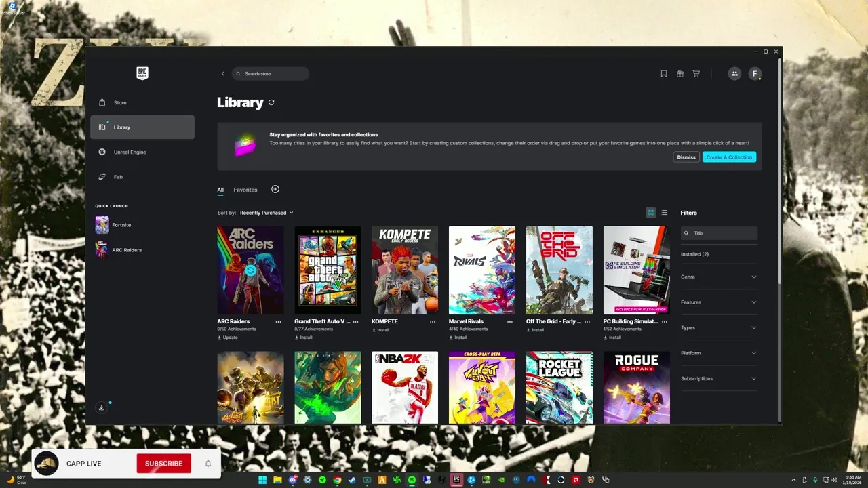Viewport: 868px width, 488px height.
Task: Click Install under Grand Theft Auto V
Action: [303, 338]
